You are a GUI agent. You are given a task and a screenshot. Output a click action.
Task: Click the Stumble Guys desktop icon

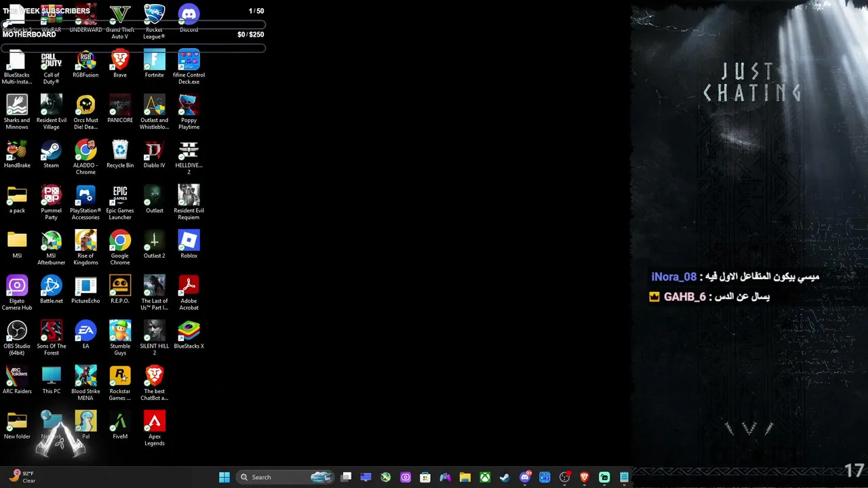coord(120,338)
